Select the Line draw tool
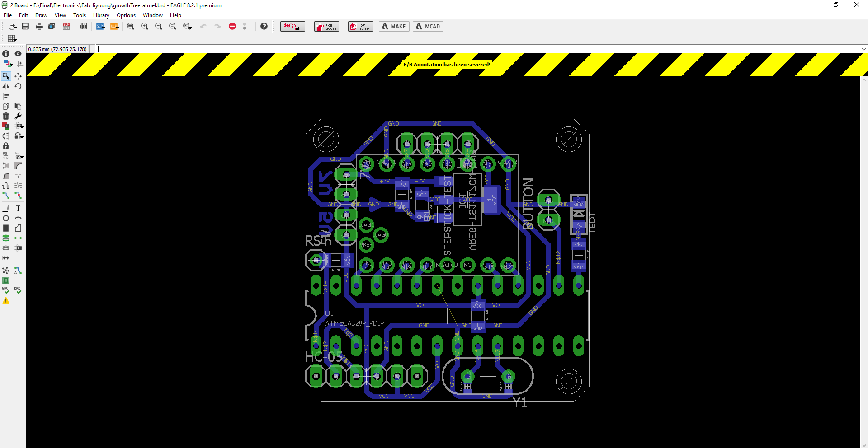Image resolution: width=868 pixels, height=448 pixels. [x=6, y=208]
